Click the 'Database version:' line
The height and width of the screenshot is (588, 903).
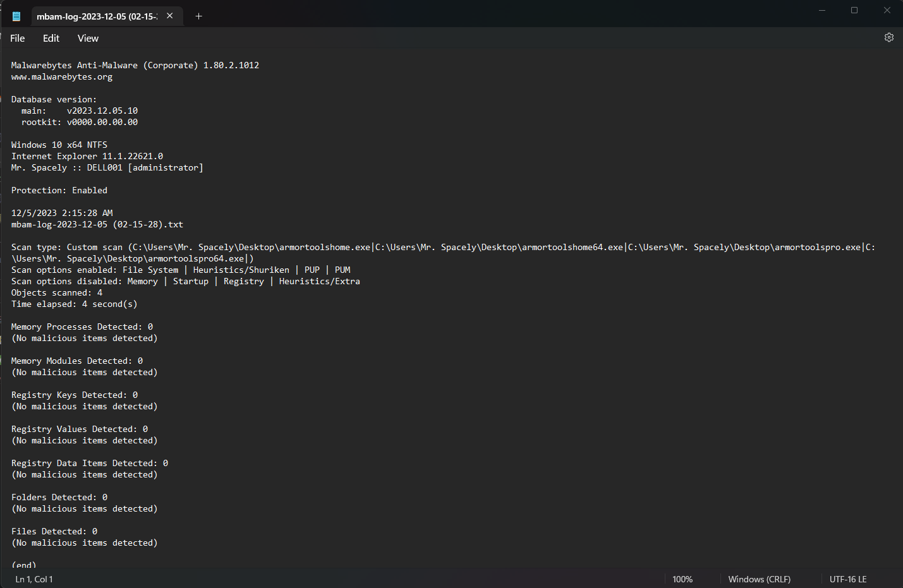click(x=54, y=100)
